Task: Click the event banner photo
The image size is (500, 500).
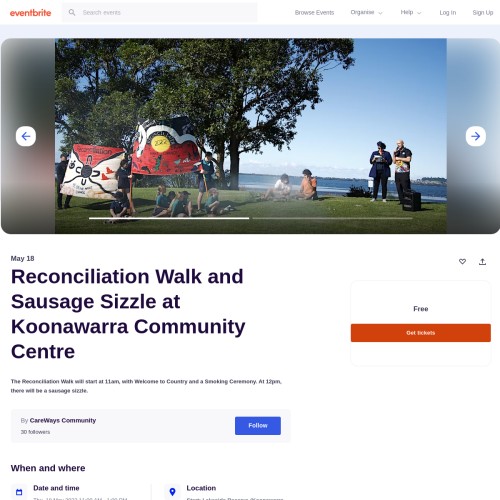Action: (251, 136)
